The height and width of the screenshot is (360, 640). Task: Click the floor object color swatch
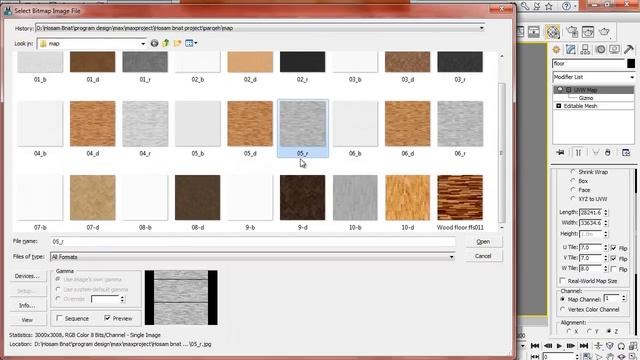[631, 63]
